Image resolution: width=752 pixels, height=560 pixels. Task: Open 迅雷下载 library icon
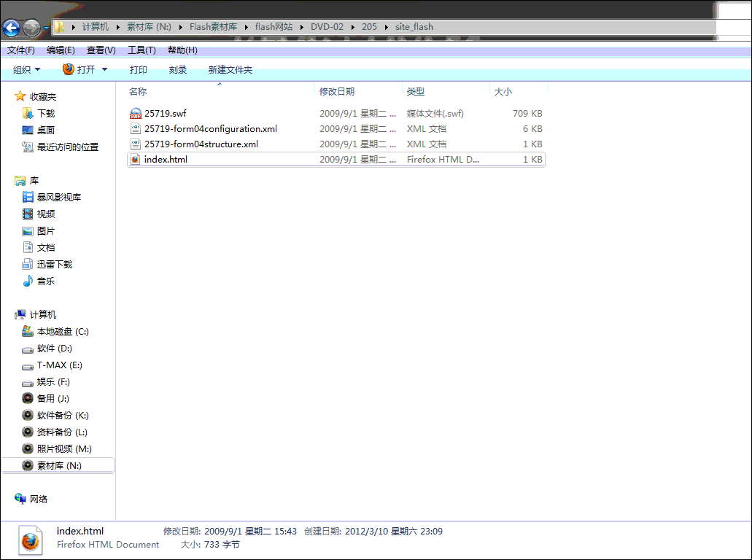click(x=28, y=264)
